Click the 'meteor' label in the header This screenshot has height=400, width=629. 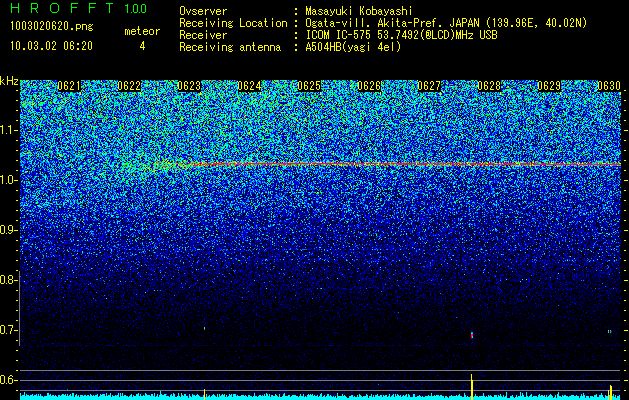[x=142, y=31]
